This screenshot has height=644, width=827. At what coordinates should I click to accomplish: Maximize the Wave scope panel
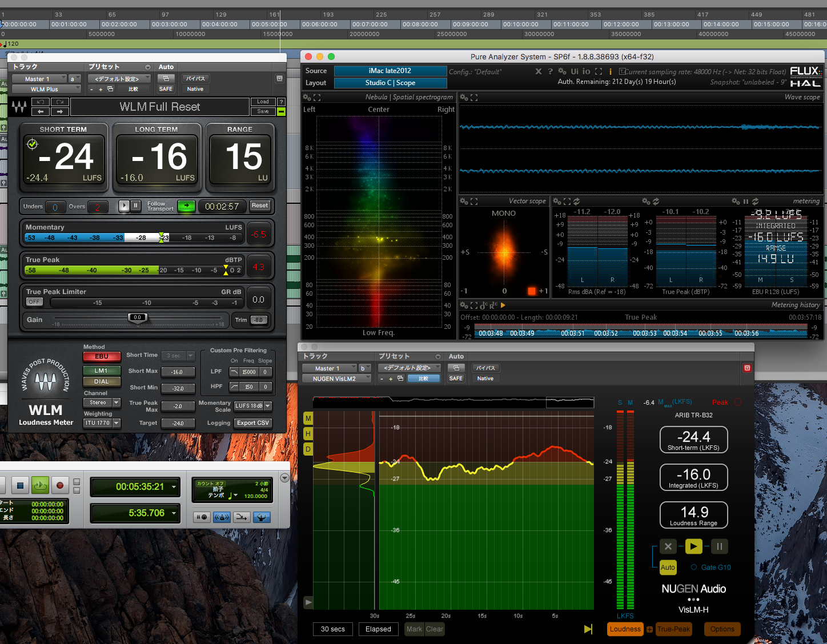coord(474,98)
